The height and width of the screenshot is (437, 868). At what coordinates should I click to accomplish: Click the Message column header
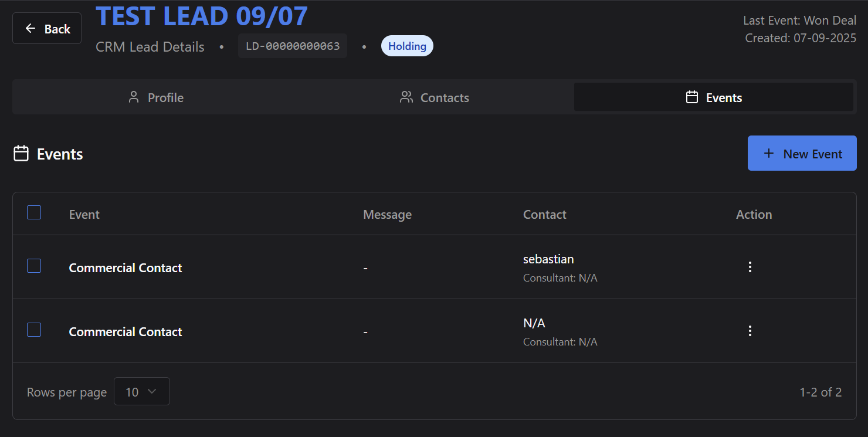[x=387, y=215]
